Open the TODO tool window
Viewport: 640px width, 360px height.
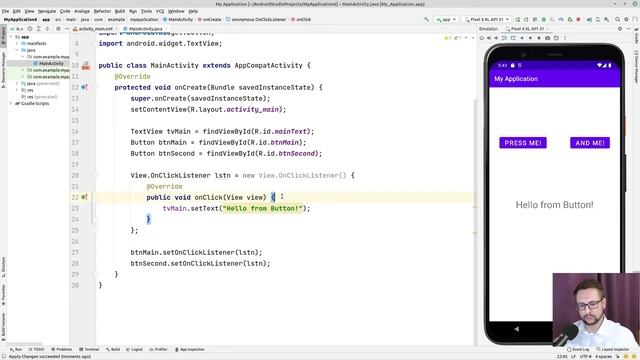click(x=37, y=349)
